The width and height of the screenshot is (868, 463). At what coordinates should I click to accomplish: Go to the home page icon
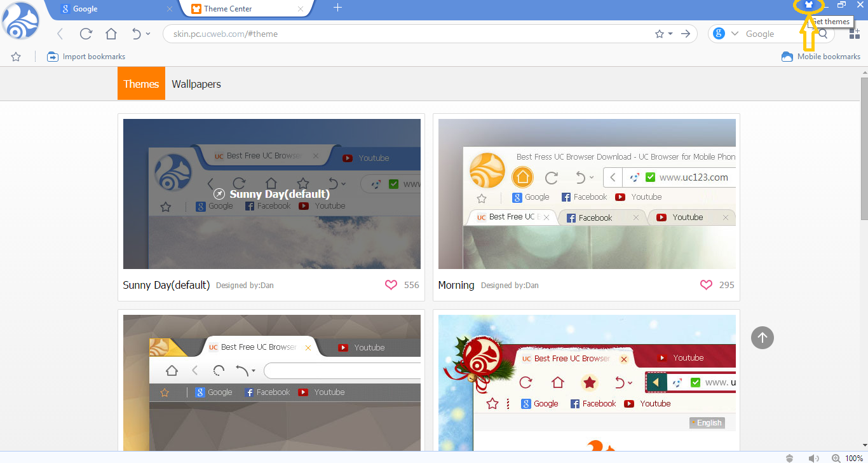pyautogui.click(x=111, y=34)
